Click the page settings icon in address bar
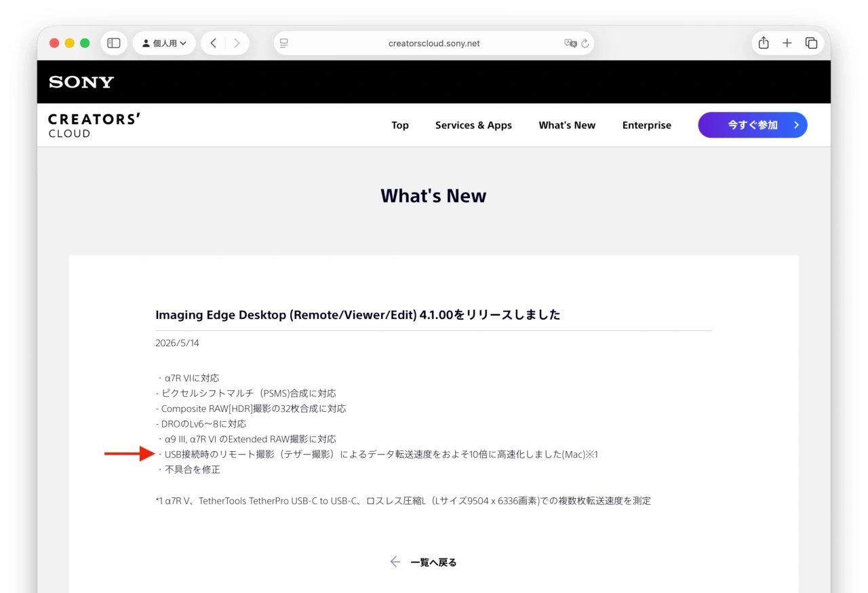 tap(284, 43)
